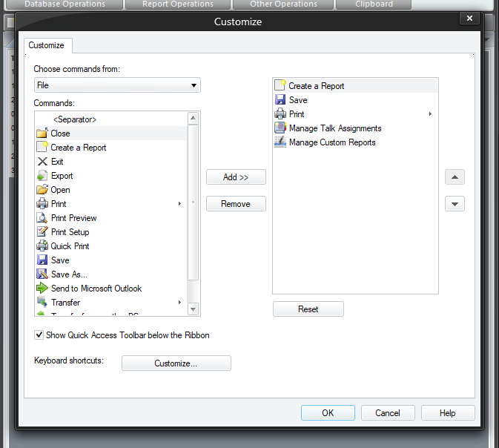Open the Report Operations ribbon tab

click(x=178, y=4)
